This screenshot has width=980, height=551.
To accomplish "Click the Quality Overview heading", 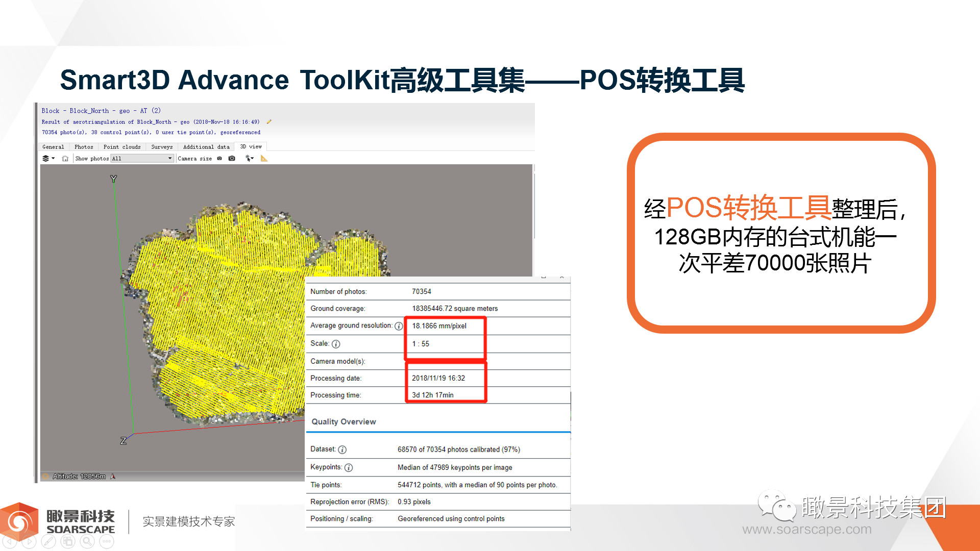I will (x=344, y=421).
